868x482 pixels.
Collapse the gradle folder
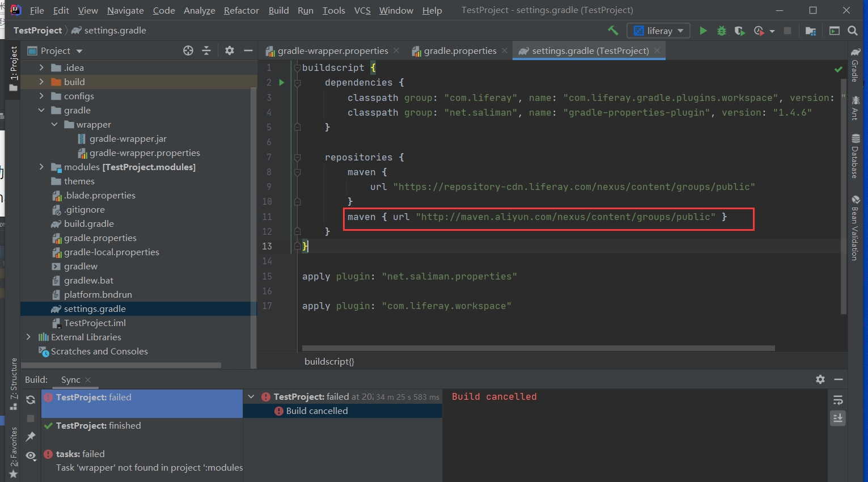point(41,110)
